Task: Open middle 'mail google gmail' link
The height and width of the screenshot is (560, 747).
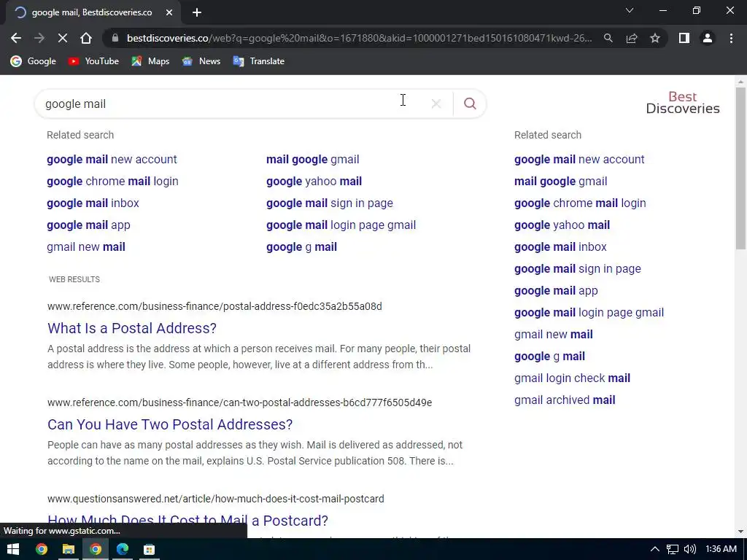Action: pos(312,159)
